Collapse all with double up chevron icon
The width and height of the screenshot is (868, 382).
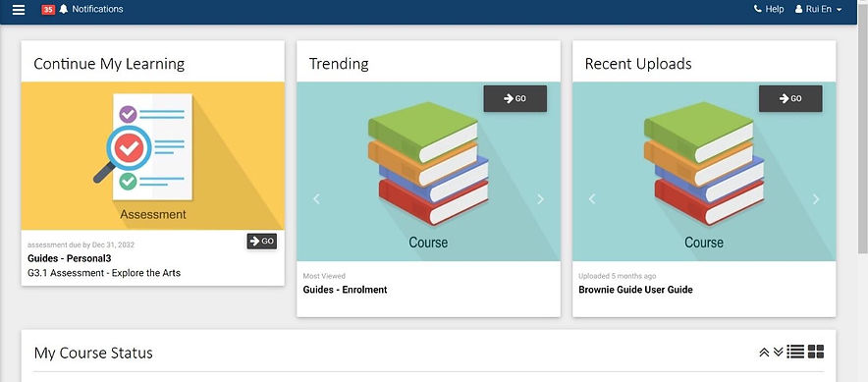pyautogui.click(x=765, y=353)
